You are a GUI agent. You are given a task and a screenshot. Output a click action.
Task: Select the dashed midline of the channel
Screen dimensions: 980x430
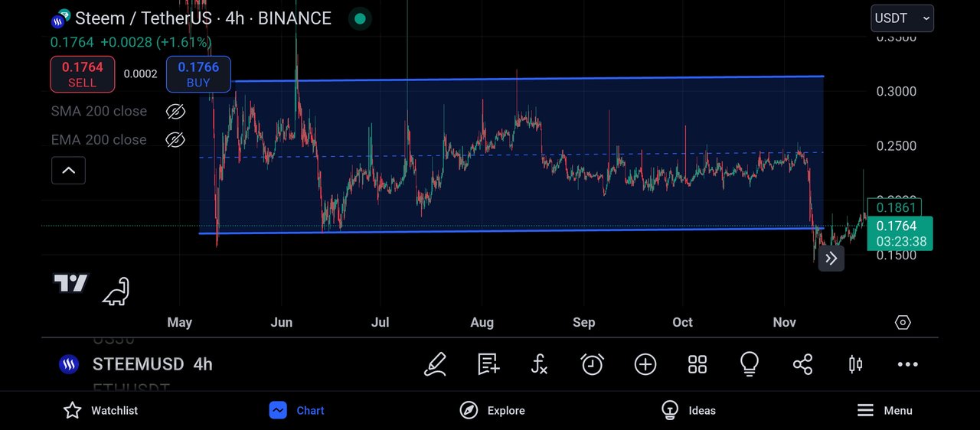click(x=511, y=155)
